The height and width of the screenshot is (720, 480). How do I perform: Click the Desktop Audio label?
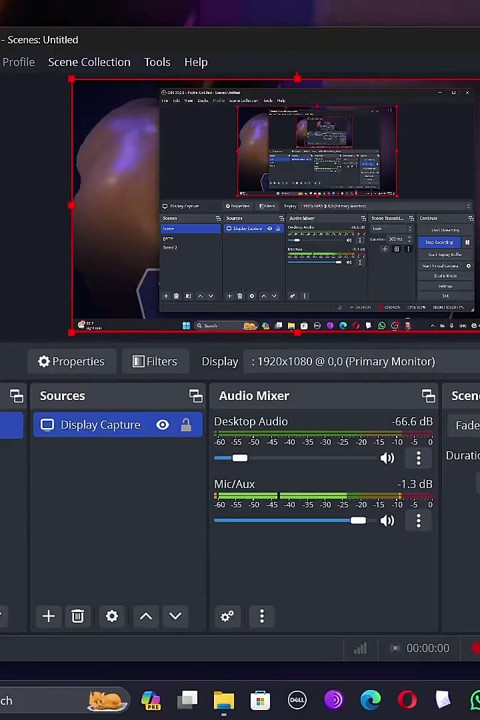point(251,421)
